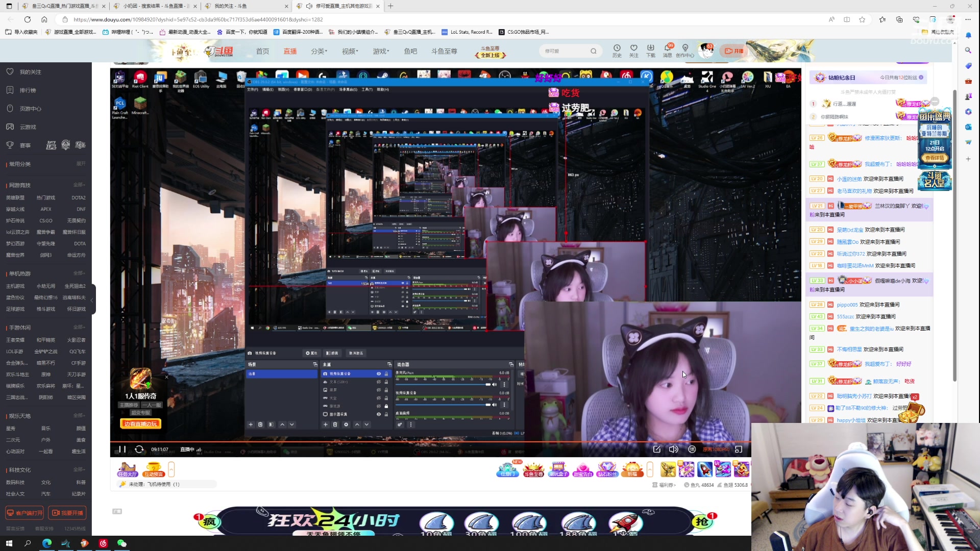Click the 开播 start-stream button
The image size is (980, 551).
coord(733,51)
